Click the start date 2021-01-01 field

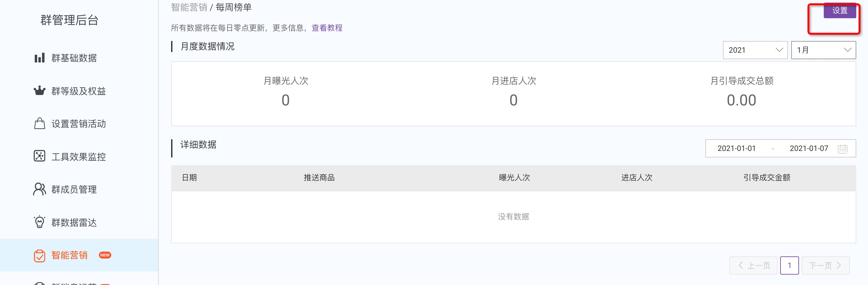(x=736, y=149)
